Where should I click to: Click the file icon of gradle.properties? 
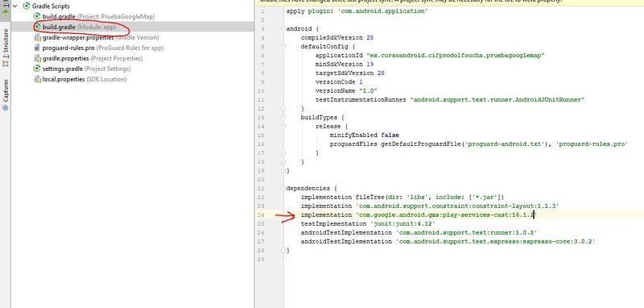pyautogui.click(x=38, y=58)
